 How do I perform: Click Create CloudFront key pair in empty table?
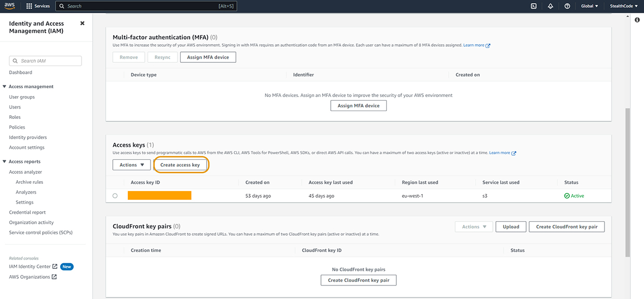point(358,280)
